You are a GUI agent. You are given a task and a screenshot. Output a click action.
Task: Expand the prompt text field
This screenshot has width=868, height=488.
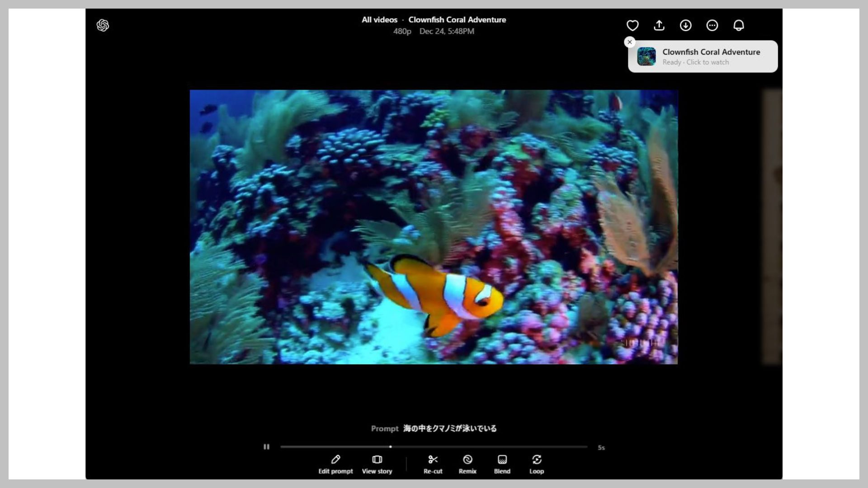pyautogui.click(x=434, y=428)
